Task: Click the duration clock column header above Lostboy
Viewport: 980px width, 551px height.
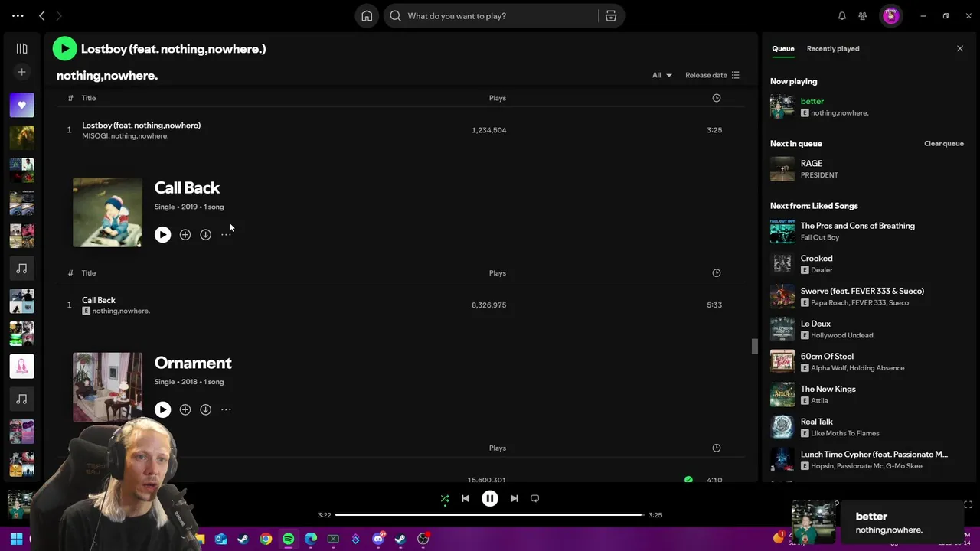Action: (717, 98)
